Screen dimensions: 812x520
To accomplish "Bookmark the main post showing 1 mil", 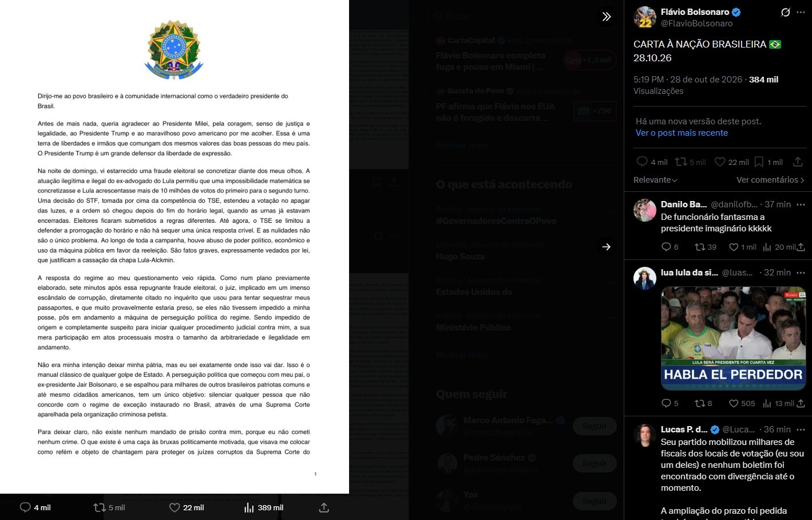I will [768, 162].
